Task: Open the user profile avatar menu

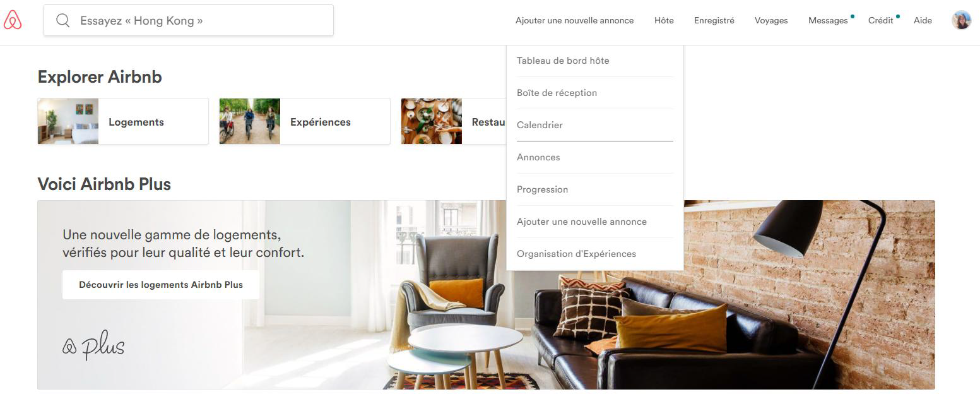Action: coord(961,20)
